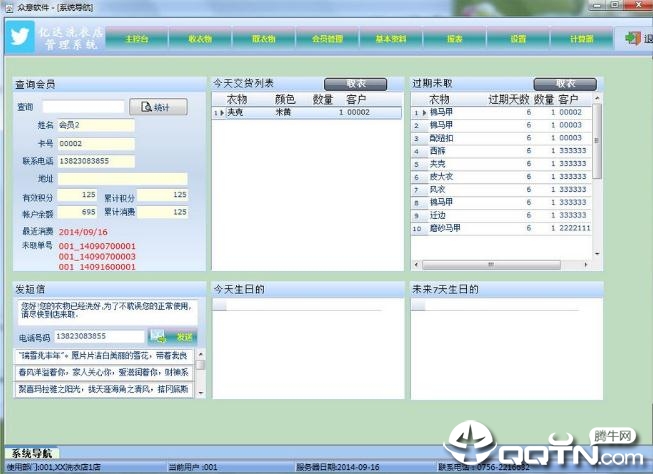Click the 发送 send SMS button
The width and height of the screenshot is (653, 474).
coord(172,337)
